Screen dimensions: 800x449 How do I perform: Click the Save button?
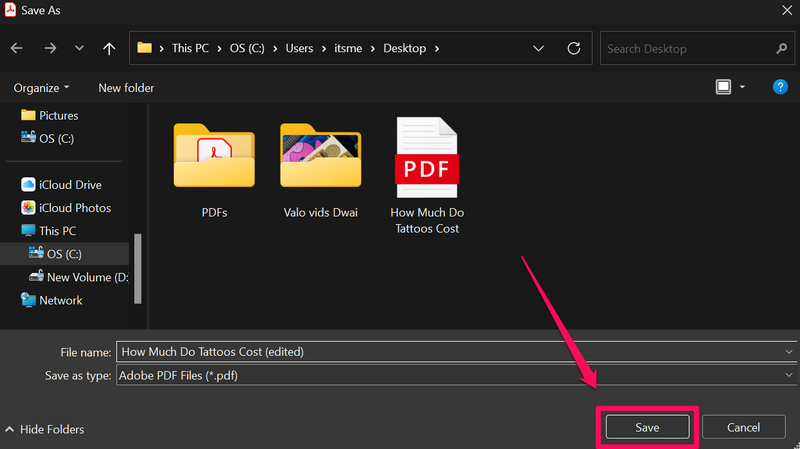[647, 427]
